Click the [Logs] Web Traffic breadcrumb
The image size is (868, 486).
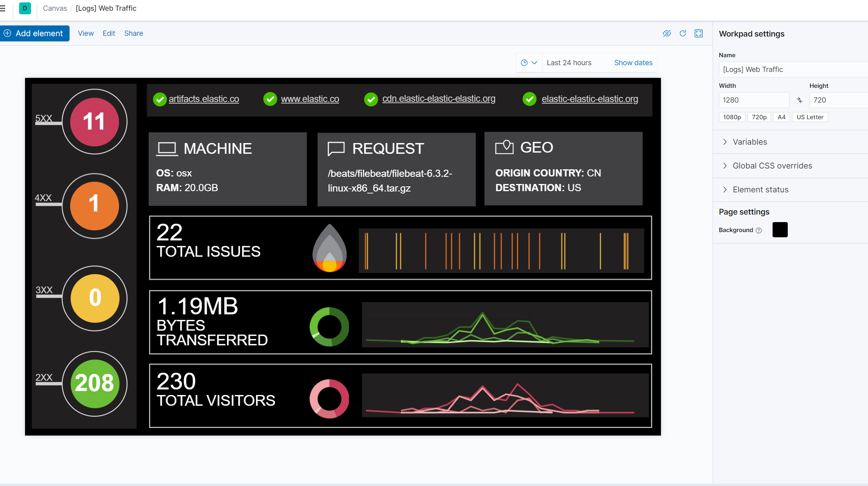click(106, 8)
